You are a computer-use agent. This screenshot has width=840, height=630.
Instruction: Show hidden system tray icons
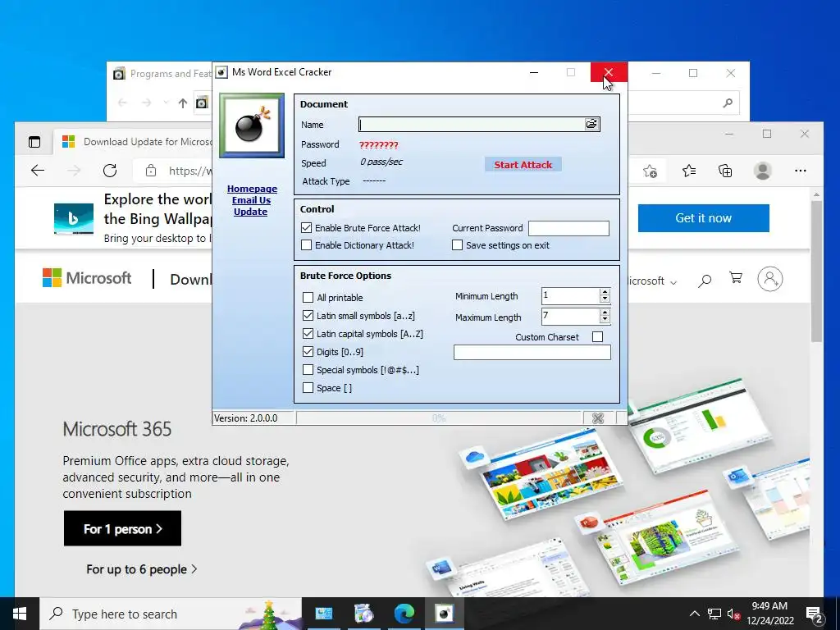coord(694,614)
